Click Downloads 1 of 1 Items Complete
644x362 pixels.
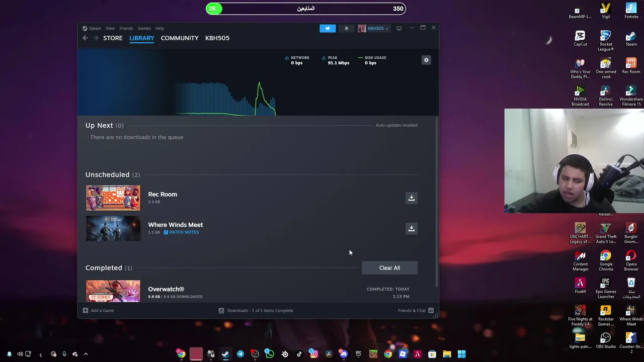[x=256, y=310]
